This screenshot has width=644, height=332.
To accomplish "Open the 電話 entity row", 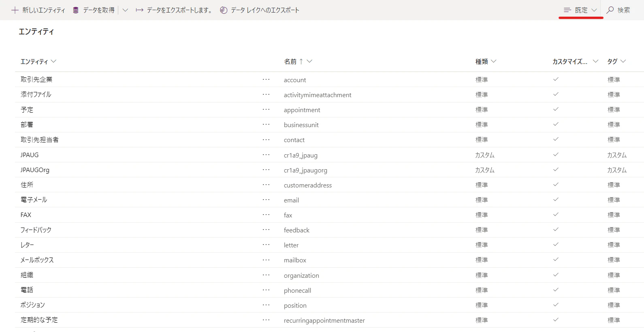I will (329, 290).
